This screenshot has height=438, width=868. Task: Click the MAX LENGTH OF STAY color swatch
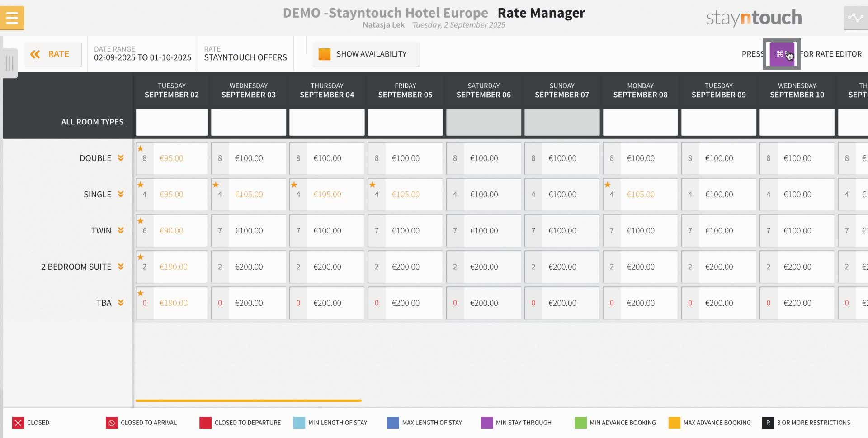[x=393, y=423]
